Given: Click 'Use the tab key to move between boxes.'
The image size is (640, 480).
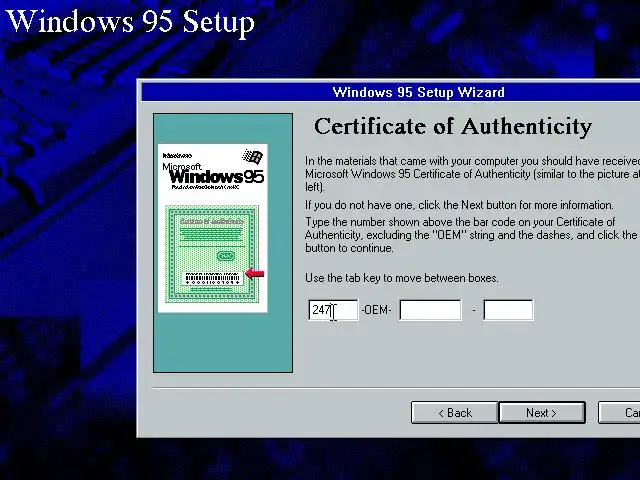Looking at the screenshot, I should tap(402, 278).
